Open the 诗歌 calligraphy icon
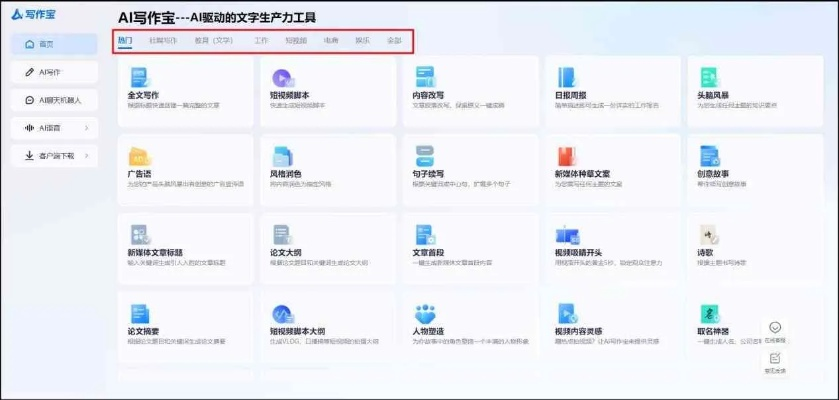Image resolution: width=839 pixels, height=400 pixels. pos(710,235)
